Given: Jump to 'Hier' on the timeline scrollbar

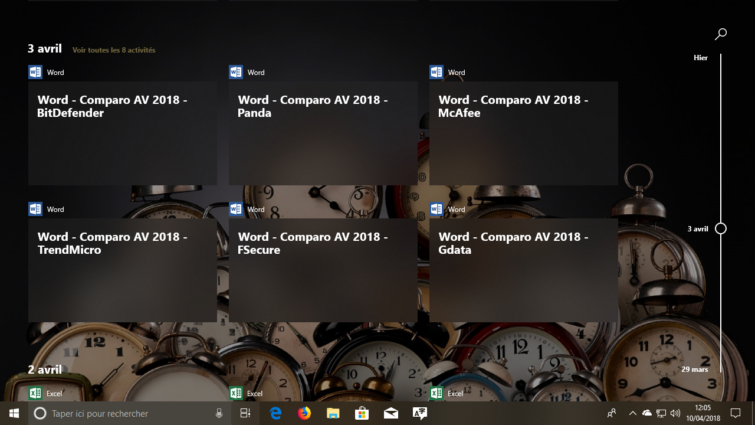Looking at the screenshot, I should tap(700, 58).
